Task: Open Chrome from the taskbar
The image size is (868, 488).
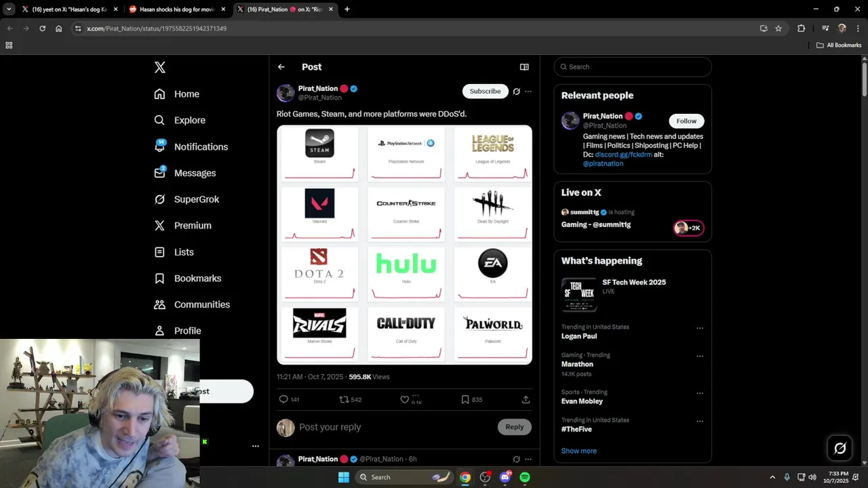Action: click(x=465, y=477)
